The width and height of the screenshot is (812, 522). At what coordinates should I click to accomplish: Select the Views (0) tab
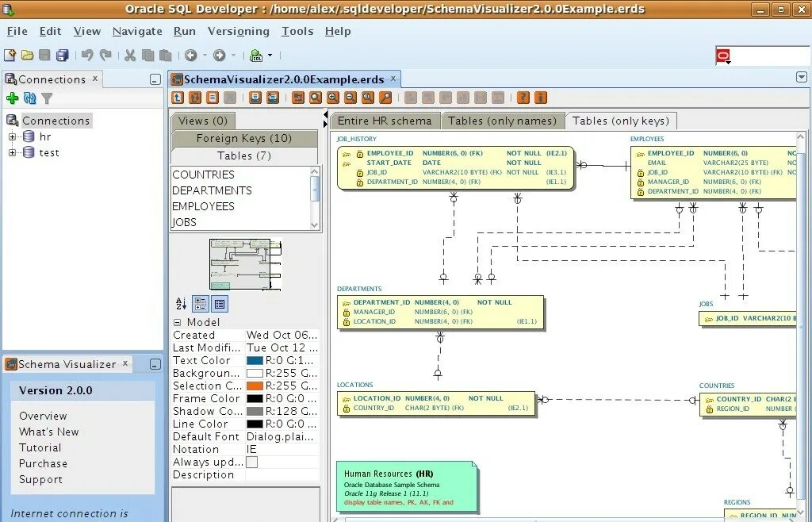pos(203,121)
